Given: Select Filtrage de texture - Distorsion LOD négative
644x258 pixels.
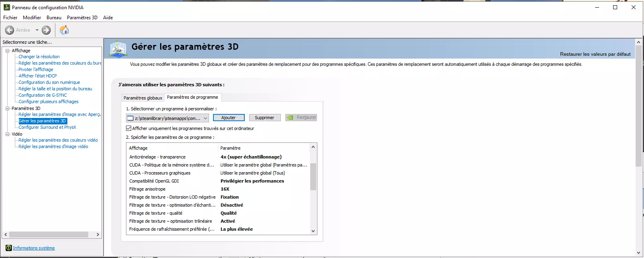Looking at the screenshot, I should tap(218, 197).
